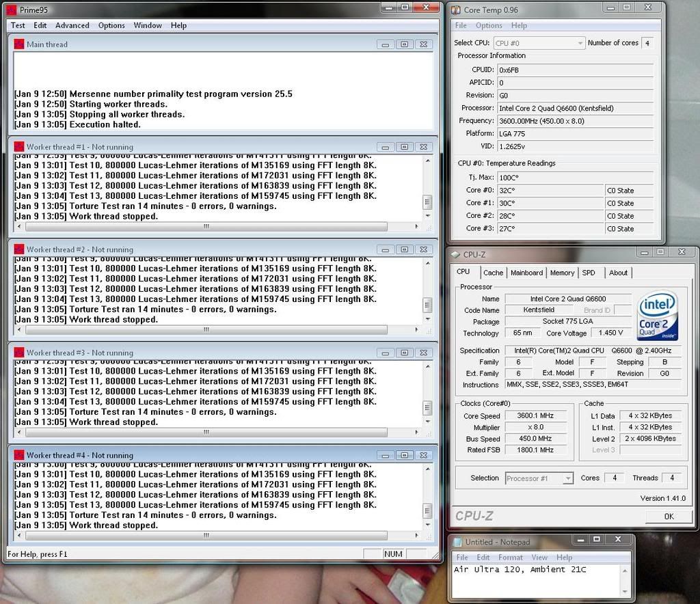Open the Window menu in Prime95
This screenshot has height=604, width=700.
[148, 25]
